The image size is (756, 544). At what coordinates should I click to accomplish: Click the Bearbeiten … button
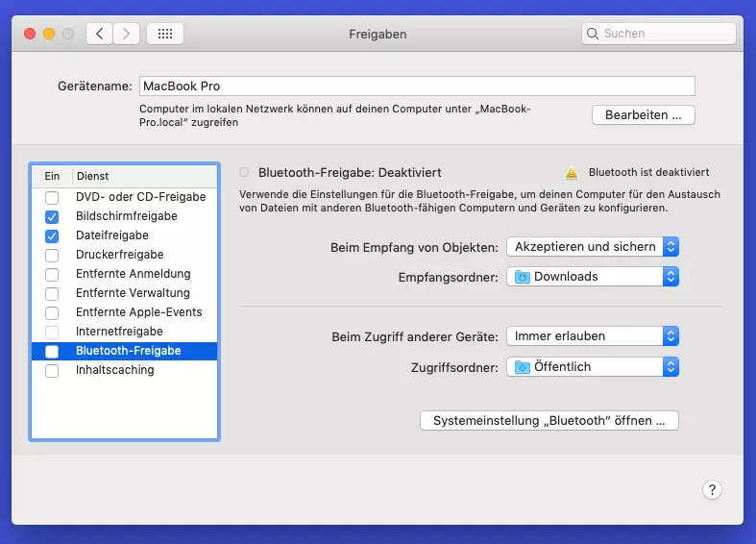tap(644, 115)
